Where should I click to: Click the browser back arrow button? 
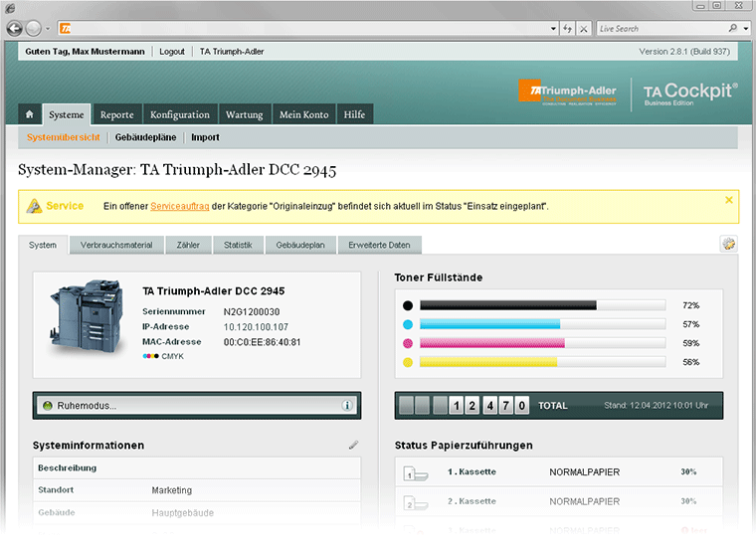15,29
